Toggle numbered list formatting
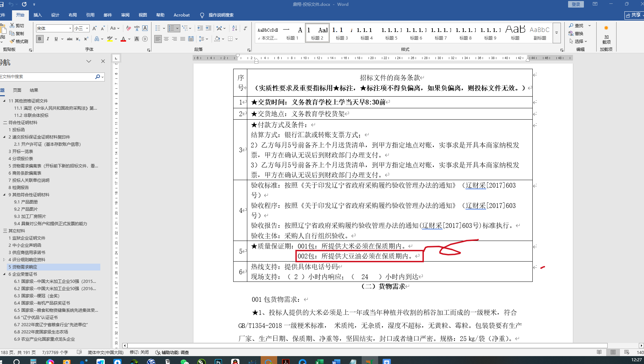Image resolution: width=644 pixels, height=364 pixels. click(x=171, y=28)
